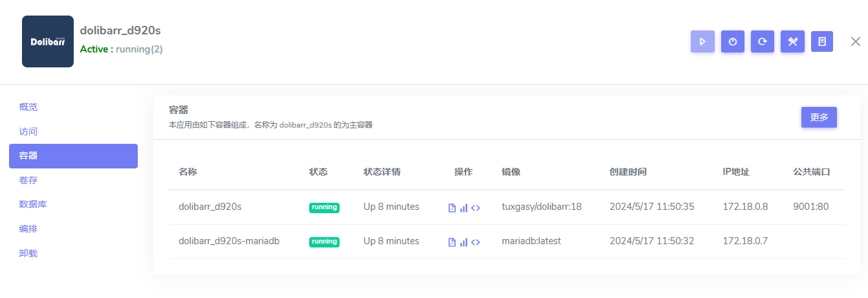Open the 编排 tab
Viewport: 868px width, 298px height.
tap(28, 229)
